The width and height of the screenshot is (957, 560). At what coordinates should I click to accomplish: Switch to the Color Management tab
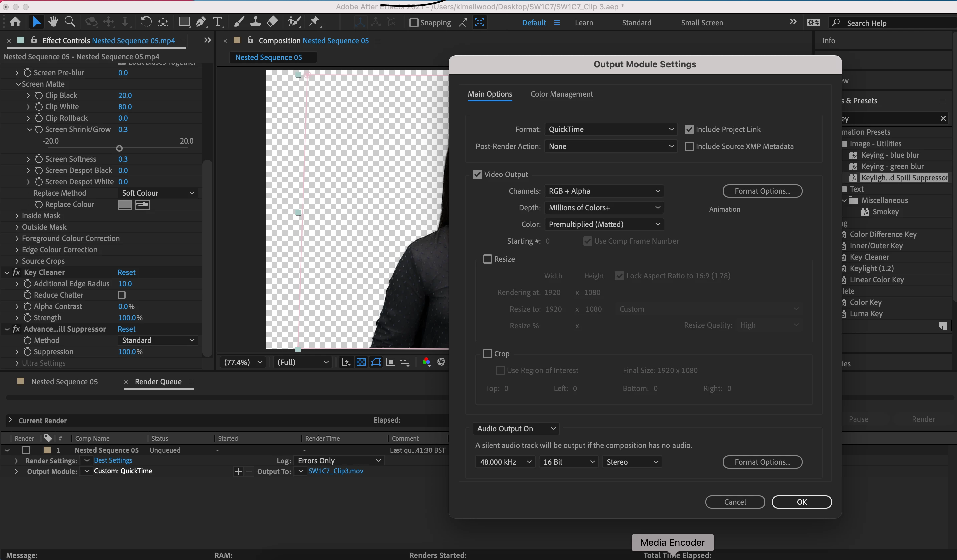[x=561, y=94]
